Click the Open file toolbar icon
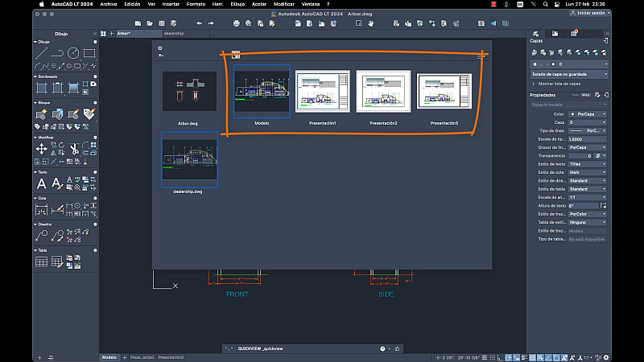The width and height of the screenshot is (644, 362). (x=150, y=23)
